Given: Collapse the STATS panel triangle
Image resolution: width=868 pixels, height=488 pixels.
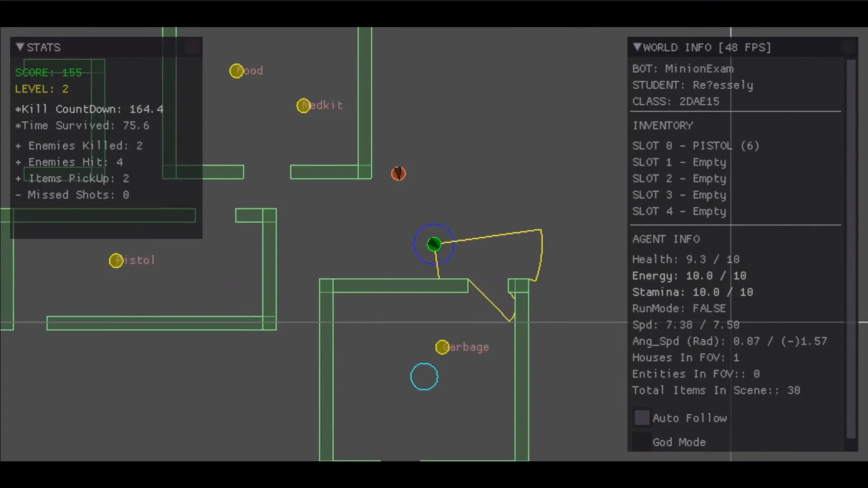Looking at the screenshot, I should point(20,47).
